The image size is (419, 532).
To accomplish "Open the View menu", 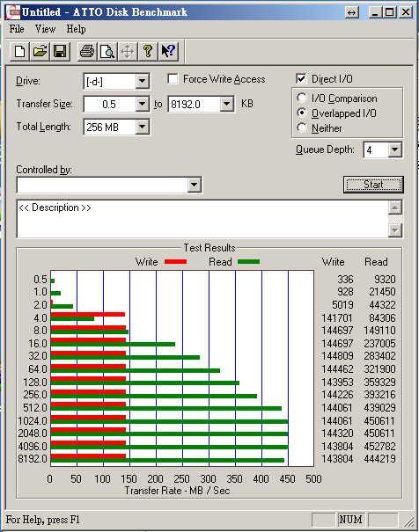I will (x=45, y=29).
